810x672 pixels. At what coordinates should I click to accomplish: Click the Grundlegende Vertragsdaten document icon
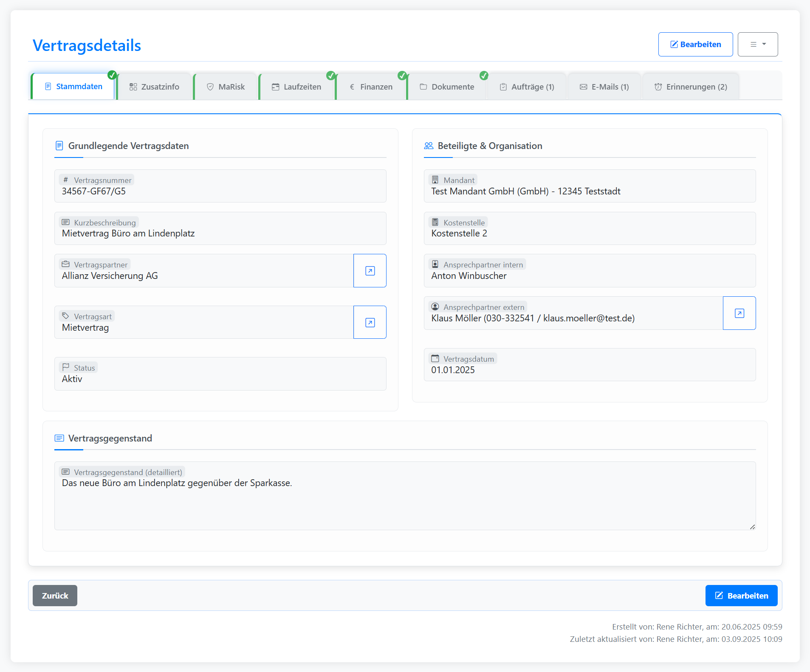tap(59, 146)
